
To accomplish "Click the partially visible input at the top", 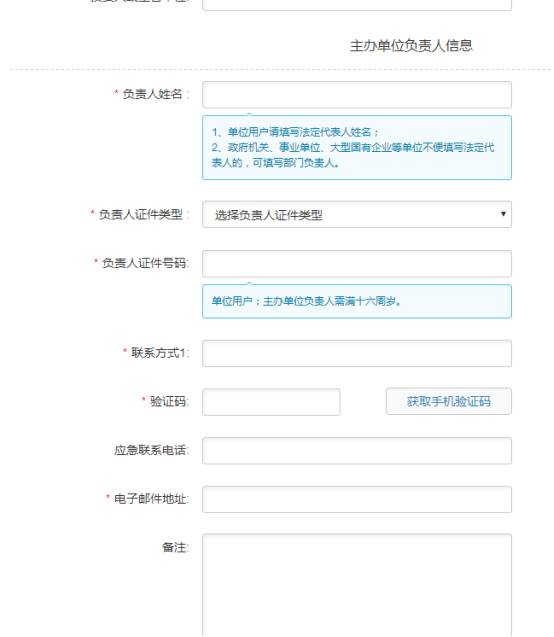I will click(x=357, y=5).
